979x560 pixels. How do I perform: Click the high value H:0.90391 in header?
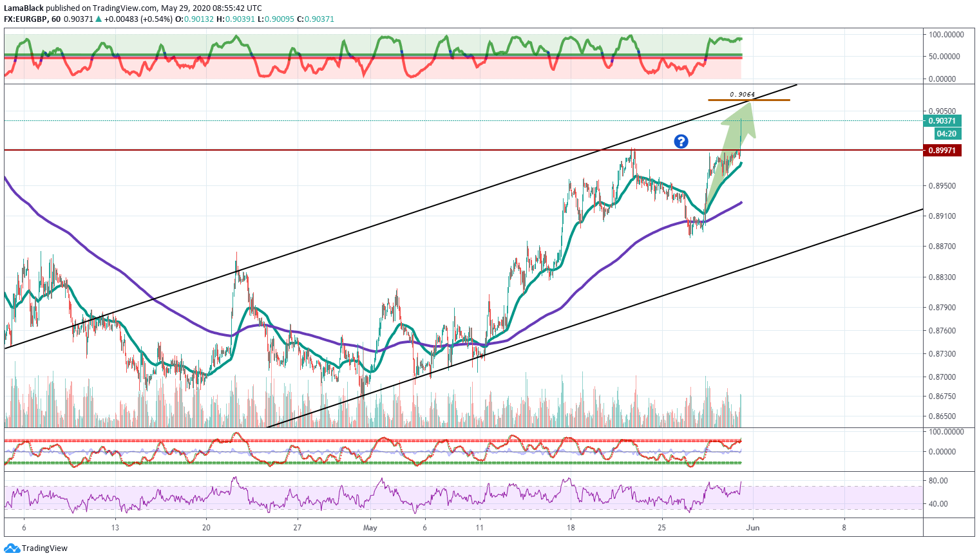point(235,19)
